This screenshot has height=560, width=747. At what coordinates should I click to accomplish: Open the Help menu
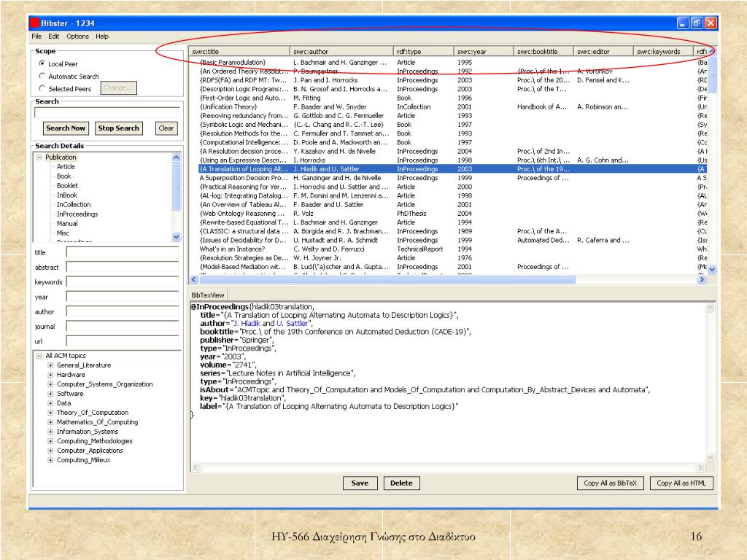pyautogui.click(x=102, y=36)
